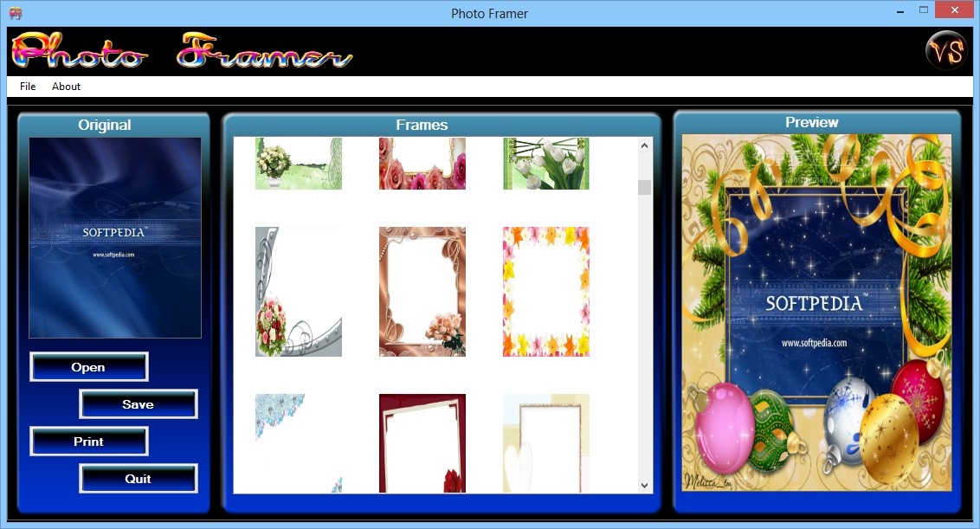
Task: Select the silver swirl bouquet frame
Action: [x=298, y=292]
